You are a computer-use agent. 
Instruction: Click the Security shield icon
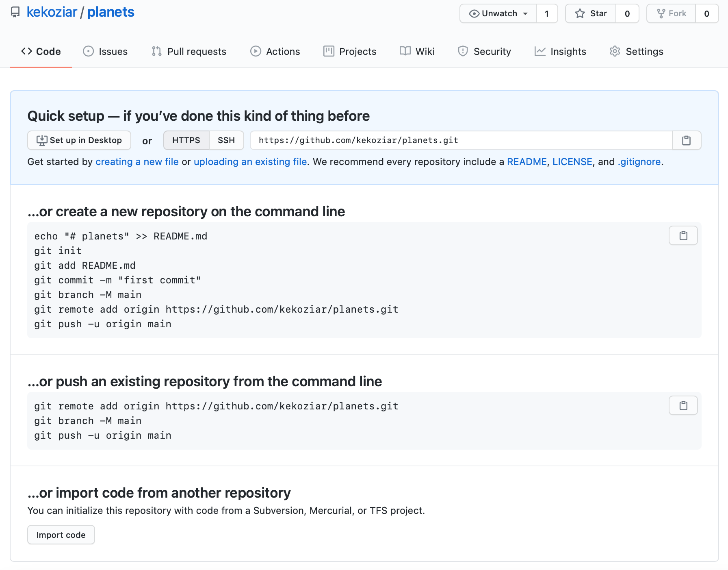point(463,51)
